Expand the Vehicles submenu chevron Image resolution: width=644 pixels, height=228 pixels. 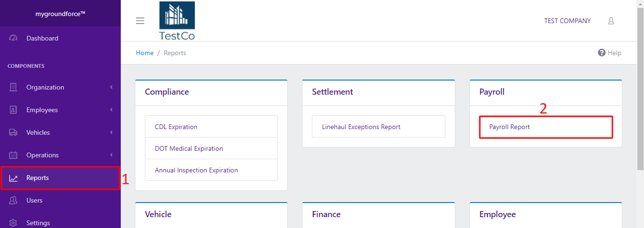point(111,132)
